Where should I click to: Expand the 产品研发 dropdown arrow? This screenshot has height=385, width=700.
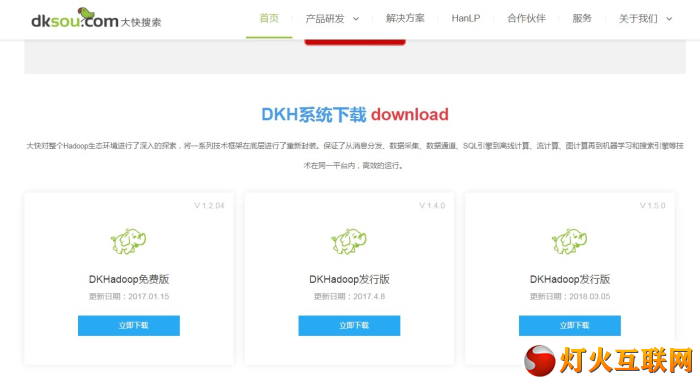point(356,19)
